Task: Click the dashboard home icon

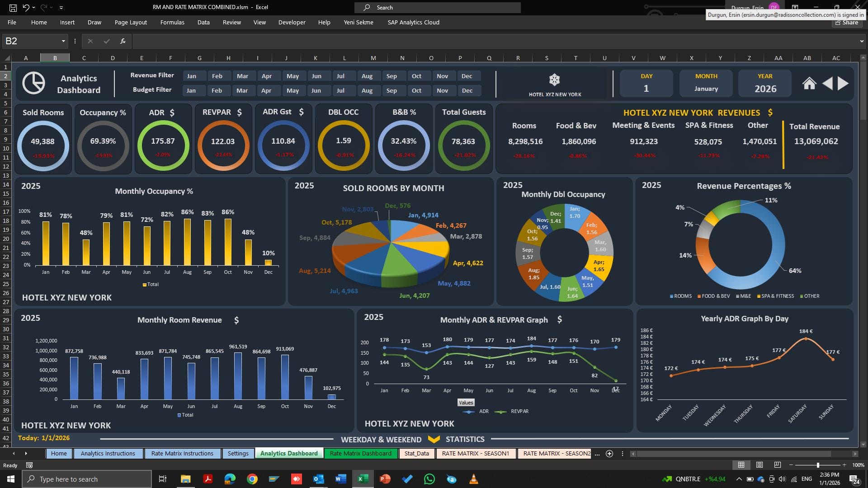Action: click(809, 83)
